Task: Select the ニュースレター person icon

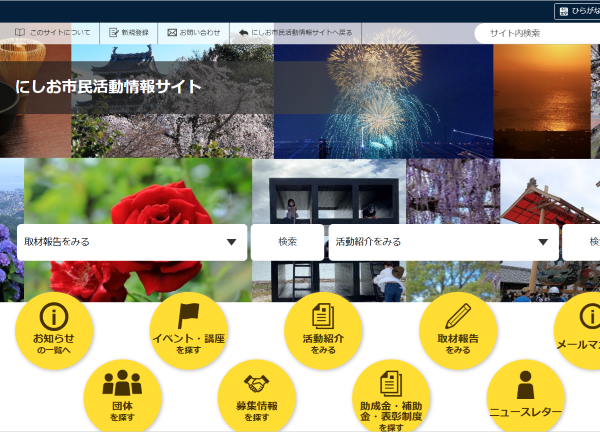Action: point(525,385)
